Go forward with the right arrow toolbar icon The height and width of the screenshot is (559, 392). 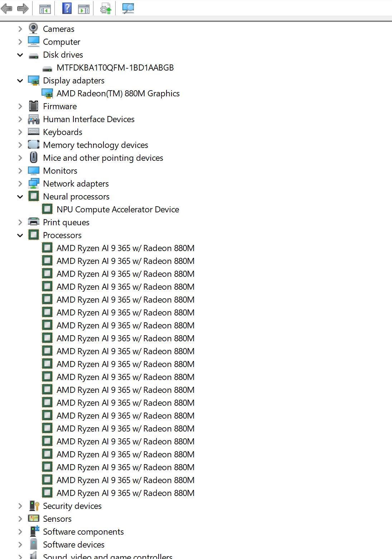click(23, 8)
